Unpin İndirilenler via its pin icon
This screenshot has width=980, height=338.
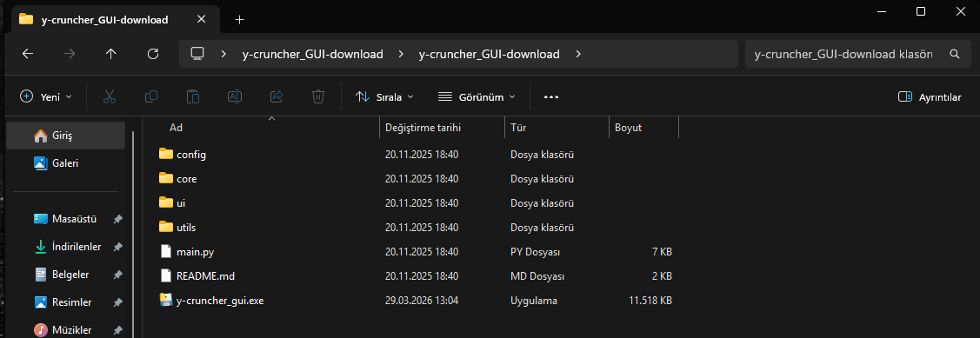pyautogui.click(x=117, y=247)
